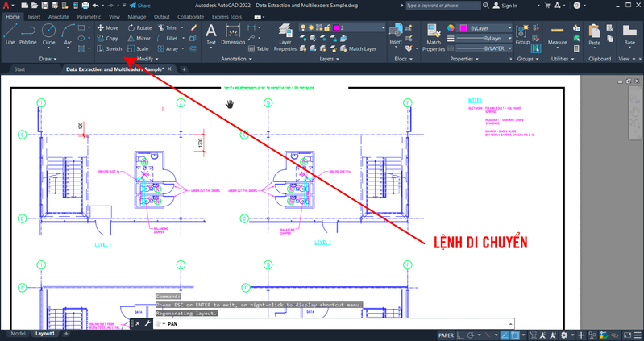The height and width of the screenshot is (341, 644).
Task: Activate the Fillet command
Action: coord(168,38)
